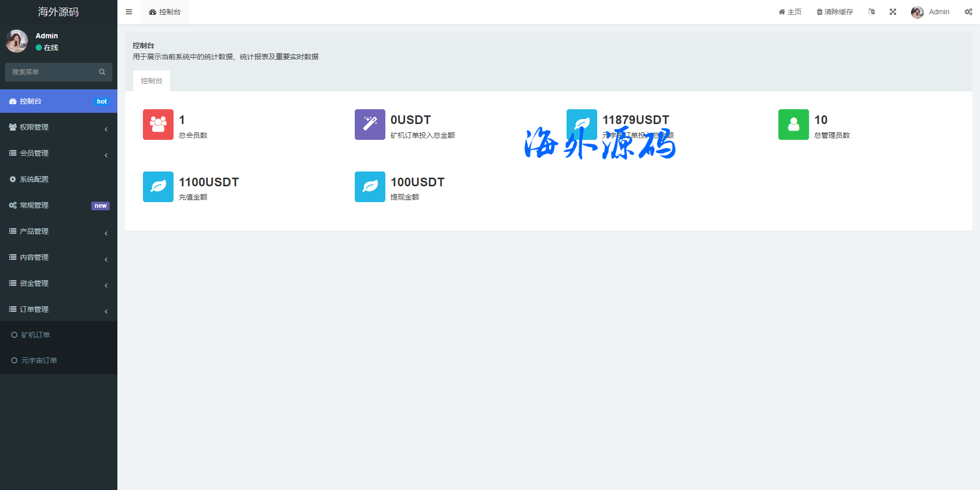Collapse the 订单管理 sidebar menu
This screenshot has width=980, height=490.
click(x=58, y=310)
